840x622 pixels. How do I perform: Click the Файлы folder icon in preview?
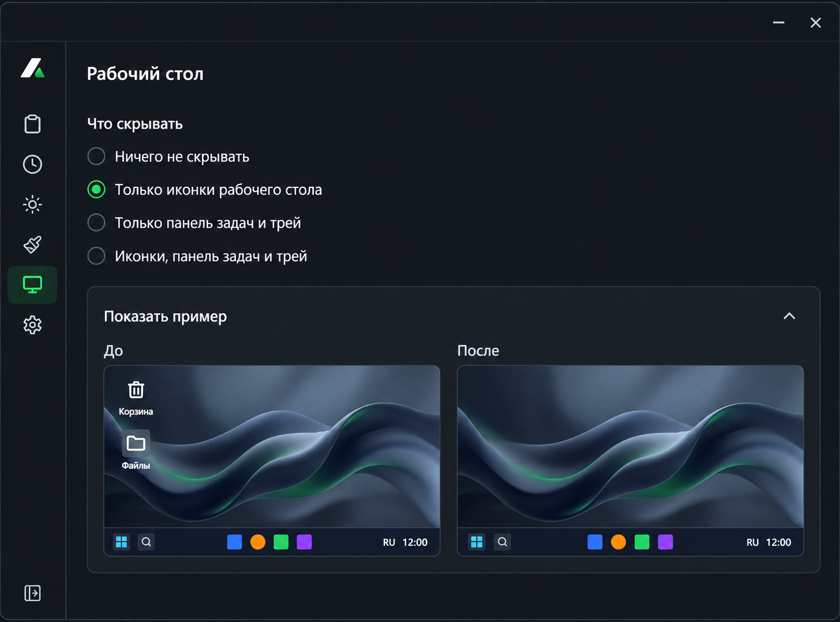tap(136, 443)
